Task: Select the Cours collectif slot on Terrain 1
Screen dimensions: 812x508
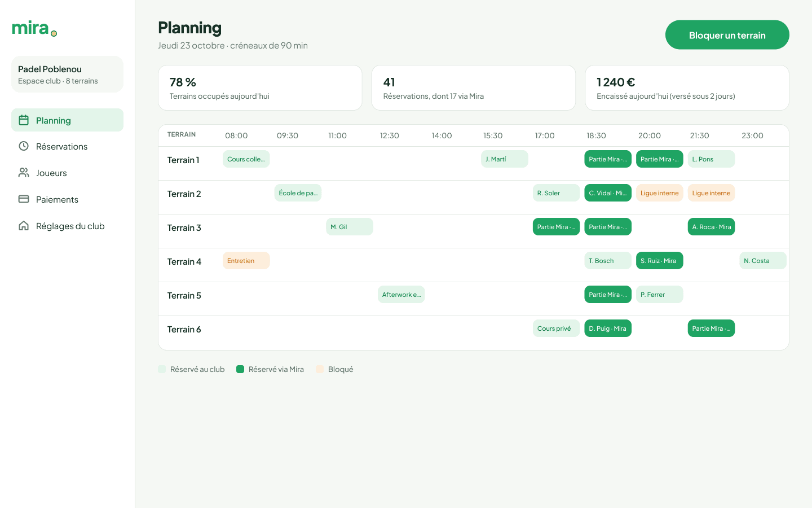Action: coord(246,159)
